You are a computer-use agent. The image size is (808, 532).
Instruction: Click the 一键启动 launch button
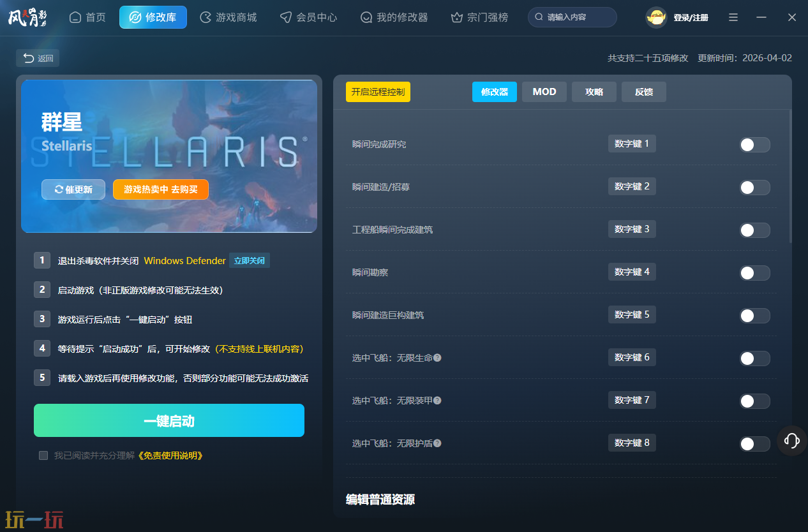(169, 420)
